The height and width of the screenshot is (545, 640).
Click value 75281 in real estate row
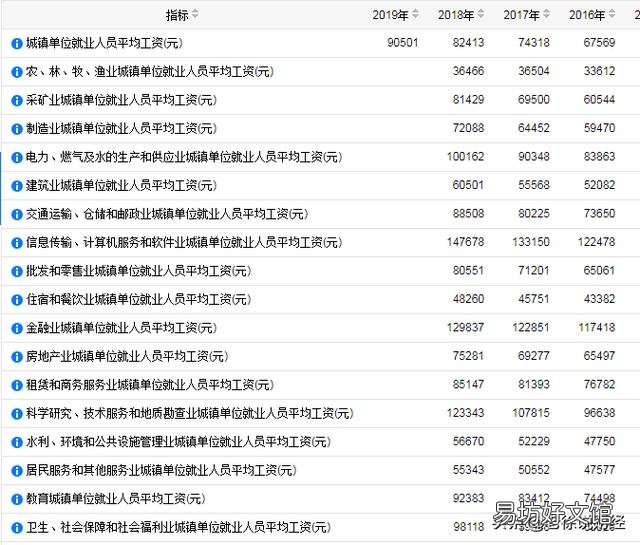[468, 356]
